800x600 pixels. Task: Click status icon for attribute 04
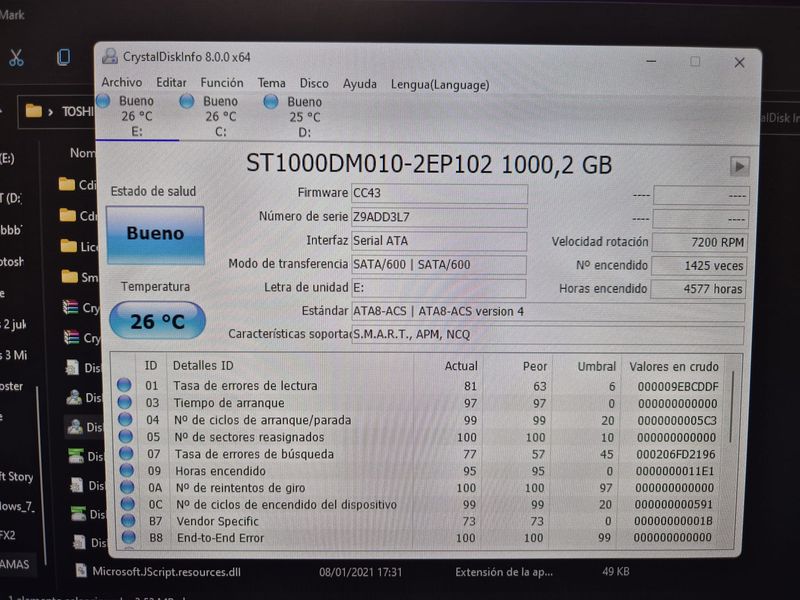click(x=125, y=419)
